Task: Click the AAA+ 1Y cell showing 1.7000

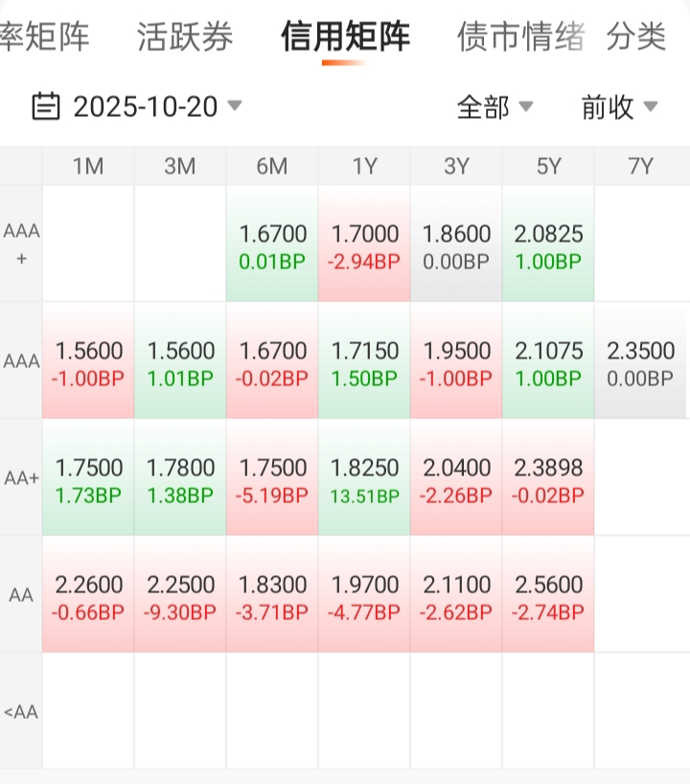Action: coord(364,246)
